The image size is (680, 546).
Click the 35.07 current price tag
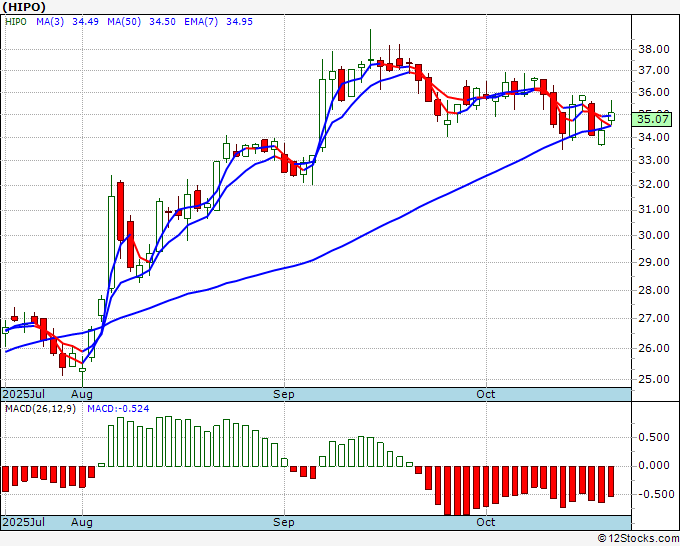651,119
